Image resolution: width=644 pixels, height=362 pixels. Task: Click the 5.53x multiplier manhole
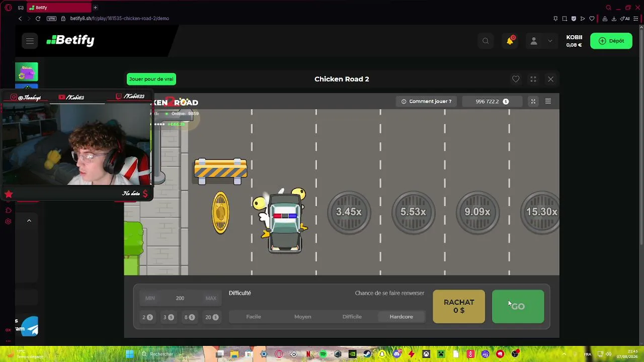tap(413, 212)
